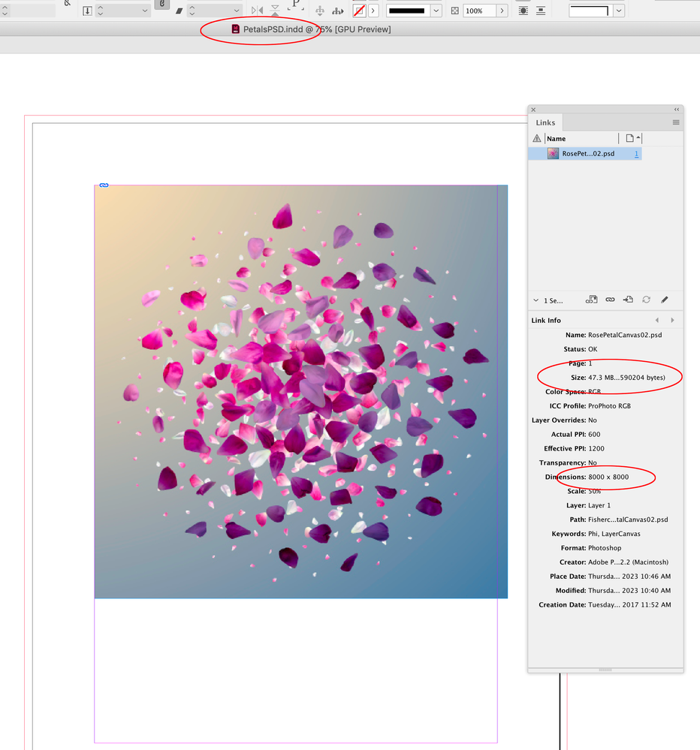700x750 pixels.
Task: Click the Creation Date value
Action: [629, 604]
